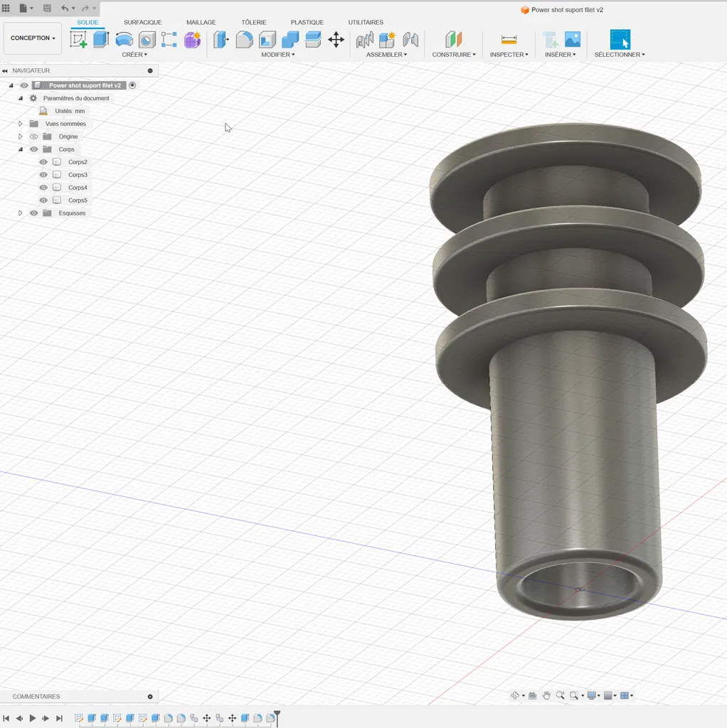Viewport: 727px width, 728px height.
Task: Select the Fillet icon in MODIFIER group
Action: [x=244, y=40]
